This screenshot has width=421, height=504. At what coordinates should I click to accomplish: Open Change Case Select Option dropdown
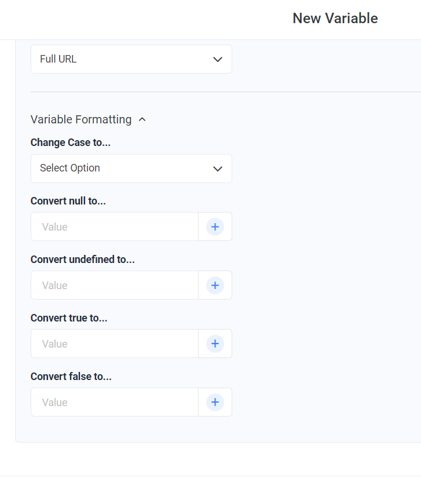[x=131, y=169]
